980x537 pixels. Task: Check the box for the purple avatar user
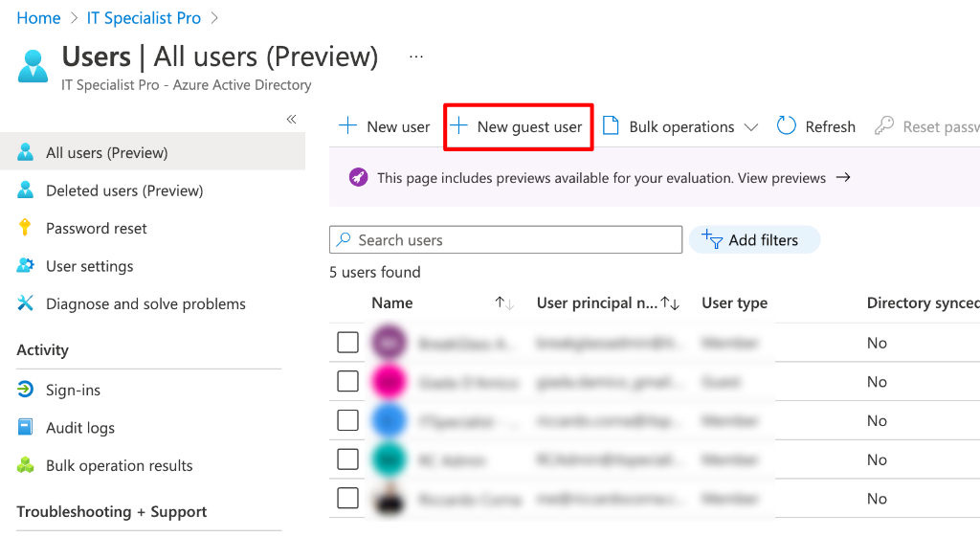pos(347,343)
